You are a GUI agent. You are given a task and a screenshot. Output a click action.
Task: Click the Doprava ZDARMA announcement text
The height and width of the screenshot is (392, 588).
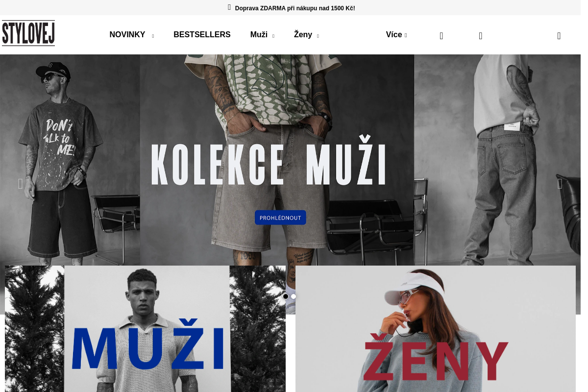[295, 8]
